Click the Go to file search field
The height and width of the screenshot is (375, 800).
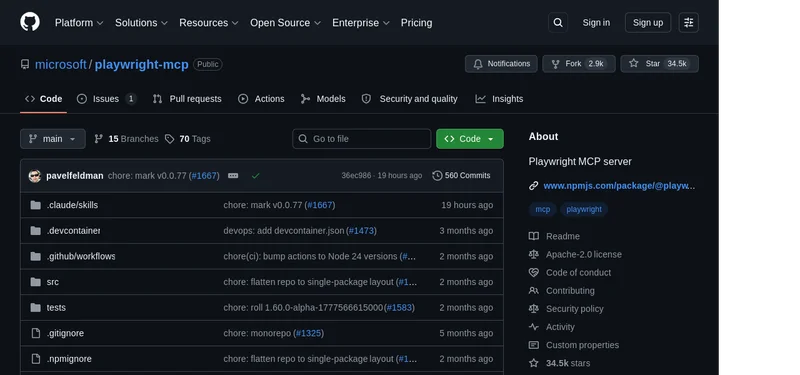(x=361, y=139)
